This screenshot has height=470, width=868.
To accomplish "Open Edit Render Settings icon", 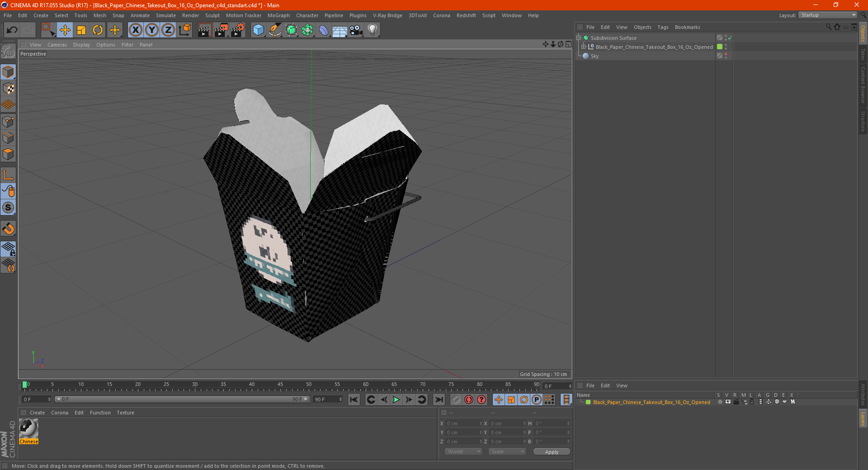I will [237, 30].
